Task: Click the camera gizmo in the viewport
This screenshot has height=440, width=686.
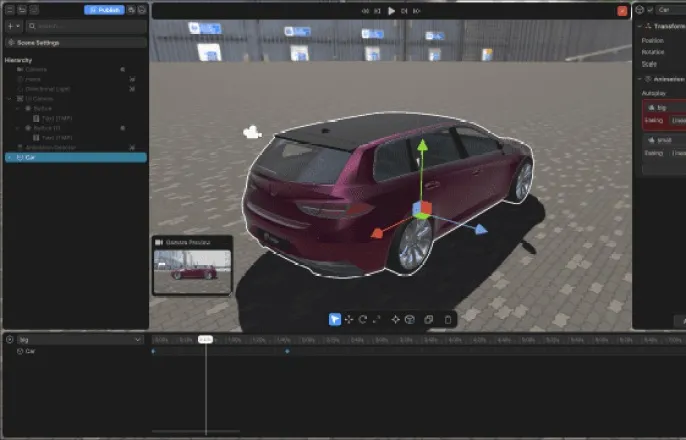Action: [252, 132]
